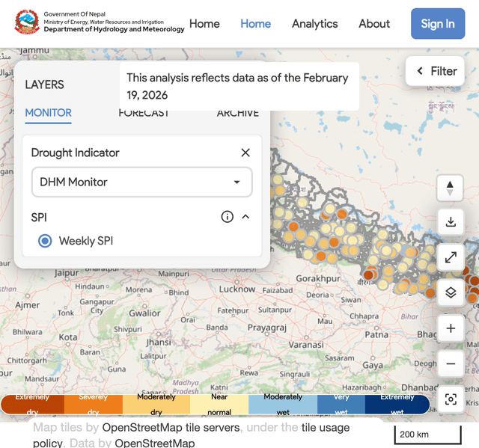Zoom in on the map

coord(450,328)
